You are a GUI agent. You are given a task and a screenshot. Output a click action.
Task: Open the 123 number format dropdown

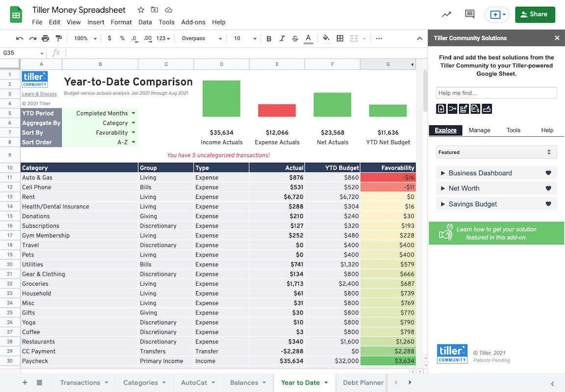(163, 38)
